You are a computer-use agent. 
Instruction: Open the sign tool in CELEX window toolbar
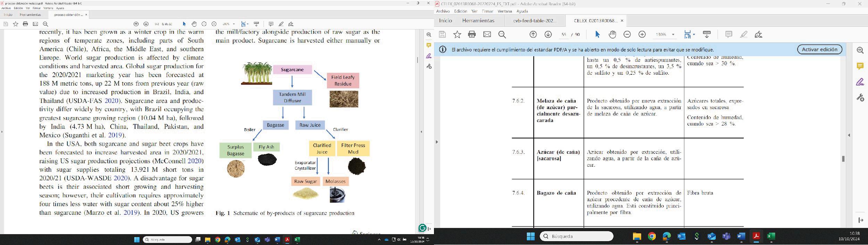(x=759, y=34)
